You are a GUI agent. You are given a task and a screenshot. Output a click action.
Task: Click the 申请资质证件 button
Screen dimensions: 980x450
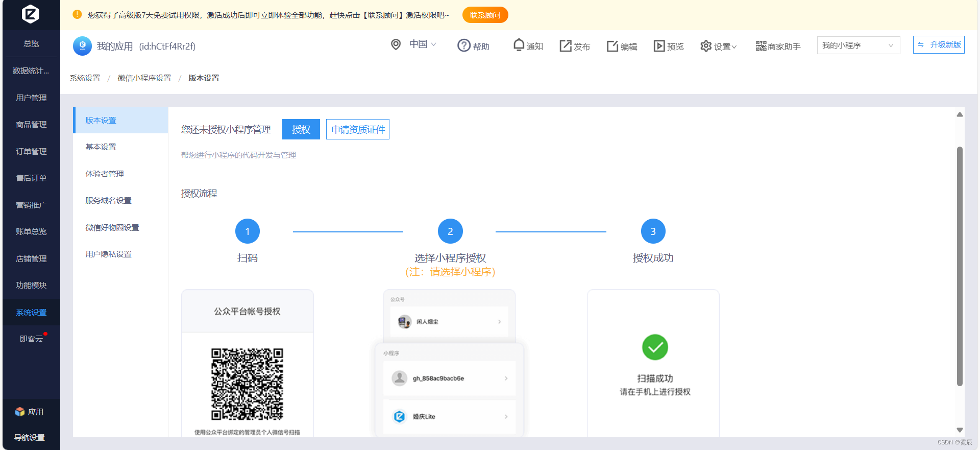click(358, 129)
